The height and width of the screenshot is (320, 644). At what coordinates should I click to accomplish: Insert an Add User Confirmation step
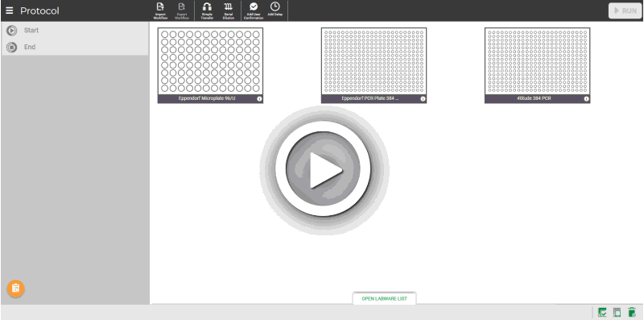click(x=254, y=10)
